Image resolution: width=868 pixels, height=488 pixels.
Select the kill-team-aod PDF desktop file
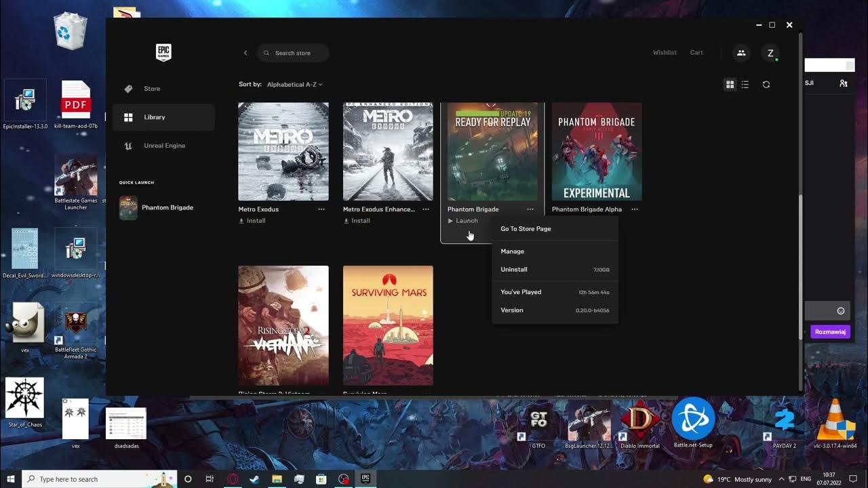pyautogui.click(x=76, y=106)
